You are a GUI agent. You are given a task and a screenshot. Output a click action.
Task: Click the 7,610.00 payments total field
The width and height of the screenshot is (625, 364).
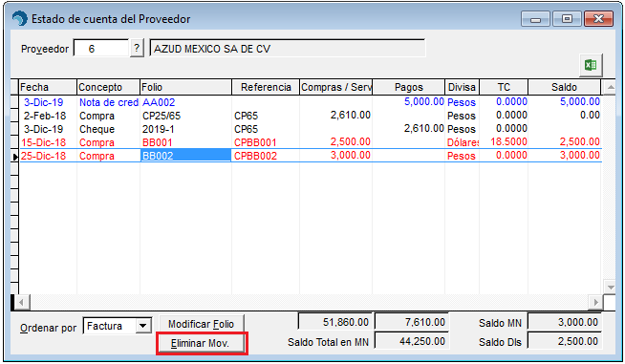[x=412, y=322]
